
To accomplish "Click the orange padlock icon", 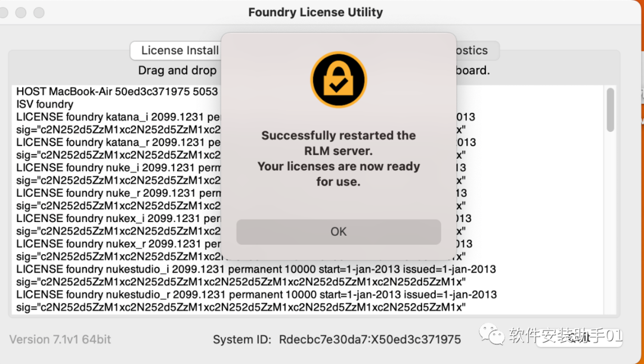I will tap(338, 79).
